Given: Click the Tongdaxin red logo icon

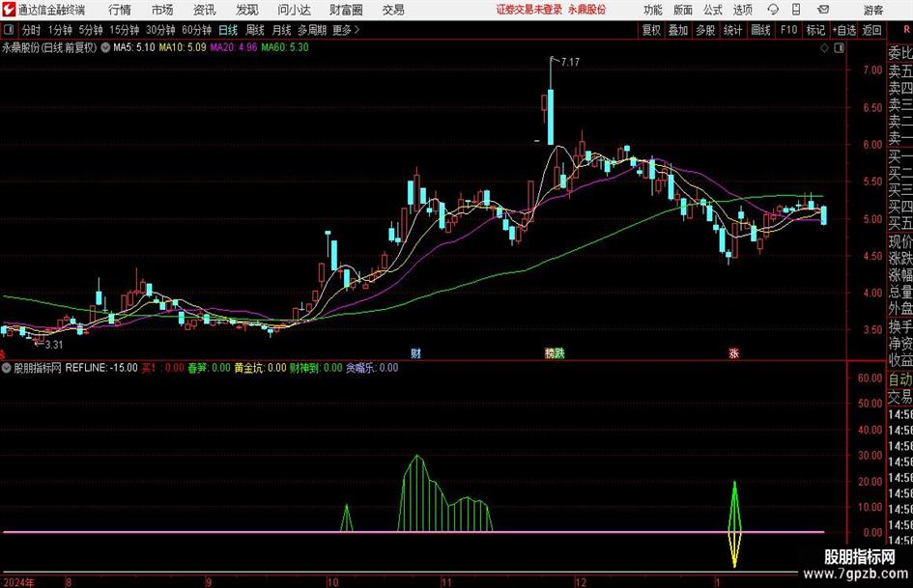Looking at the screenshot, I should tap(8, 10).
